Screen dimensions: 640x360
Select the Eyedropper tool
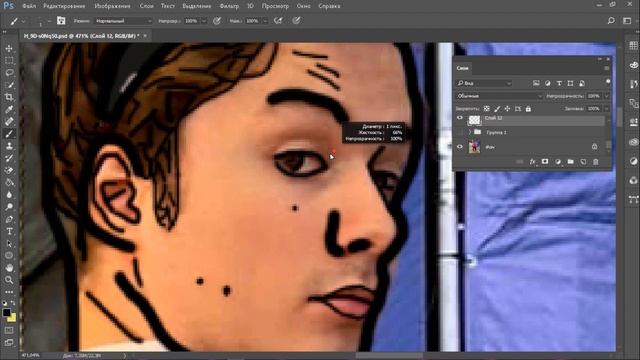(x=9, y=109)
